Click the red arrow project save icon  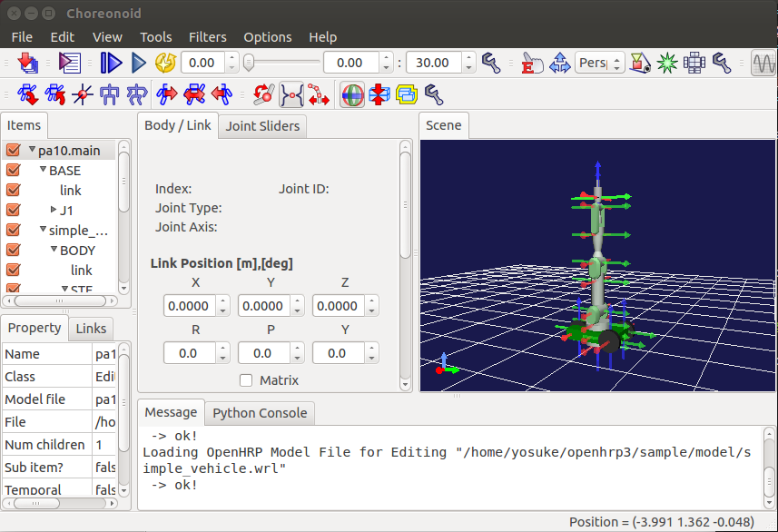pyautogui.click(x=28, y=63)
